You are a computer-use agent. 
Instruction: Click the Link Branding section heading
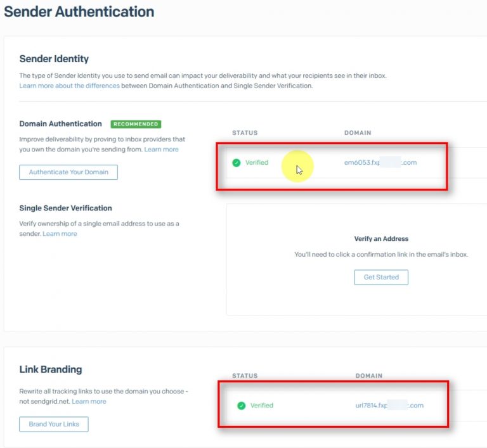[51, 369]
